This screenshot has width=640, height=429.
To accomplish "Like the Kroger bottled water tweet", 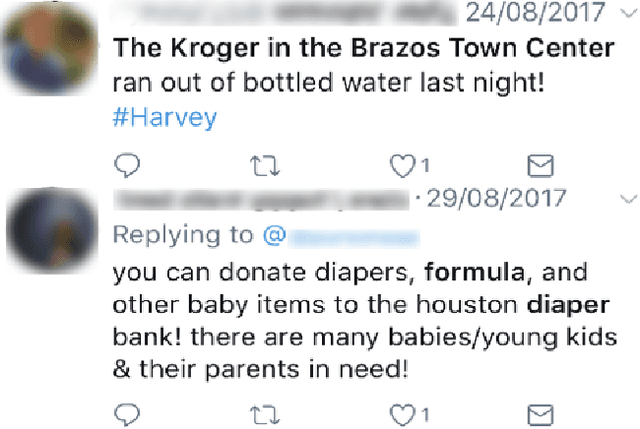I will tap(403, 165).
